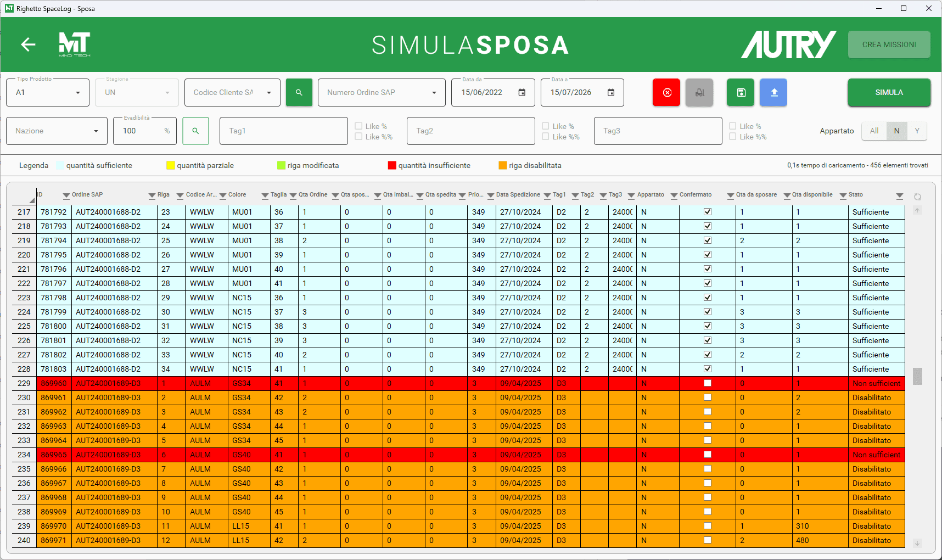942x560 pixels.
Task: Open the Nazione dropdown
Action: (57, 131)
